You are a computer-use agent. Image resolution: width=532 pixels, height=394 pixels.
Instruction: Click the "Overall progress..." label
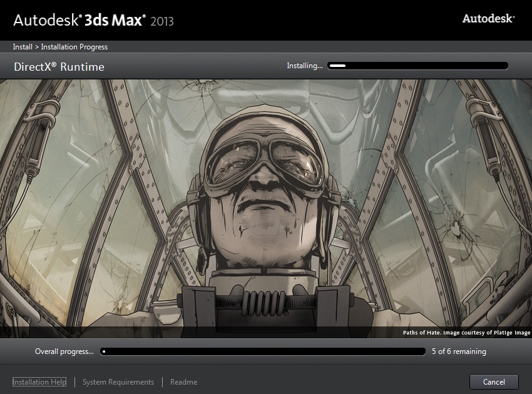point(64,351)
